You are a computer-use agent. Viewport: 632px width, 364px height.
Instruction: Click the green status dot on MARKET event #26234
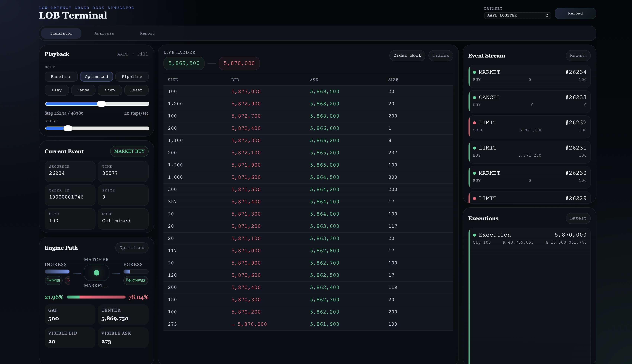[x=475, y=72]
